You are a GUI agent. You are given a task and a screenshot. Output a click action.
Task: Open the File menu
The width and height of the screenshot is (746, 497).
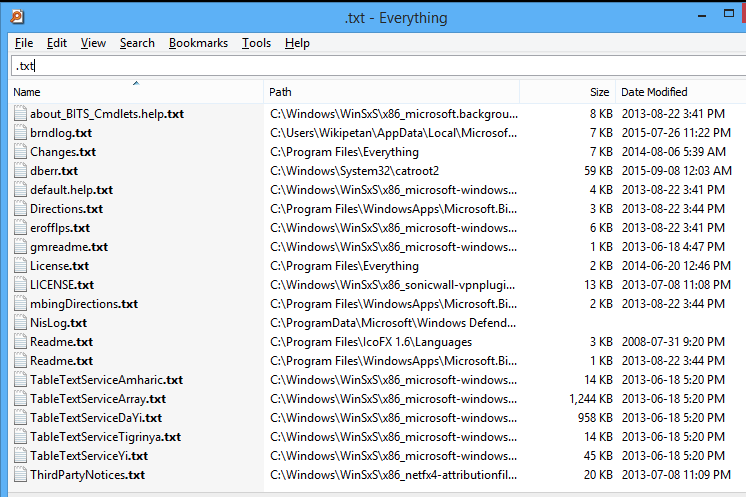tap(24, 43)
